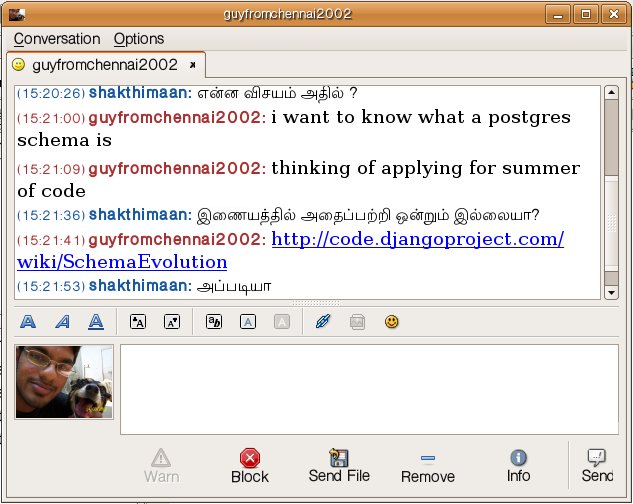Choose foreground font color icon

(248, 322)
